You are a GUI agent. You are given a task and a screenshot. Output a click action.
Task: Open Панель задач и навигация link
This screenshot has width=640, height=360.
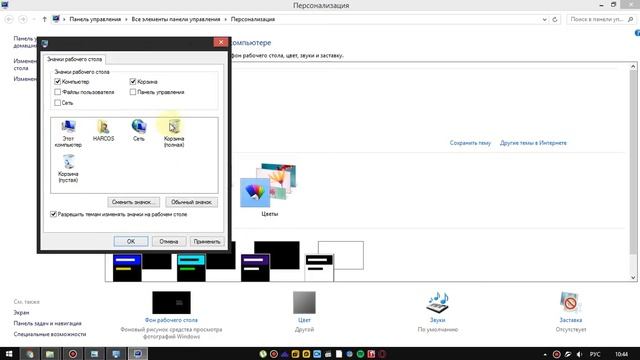[x=47, y=323]
